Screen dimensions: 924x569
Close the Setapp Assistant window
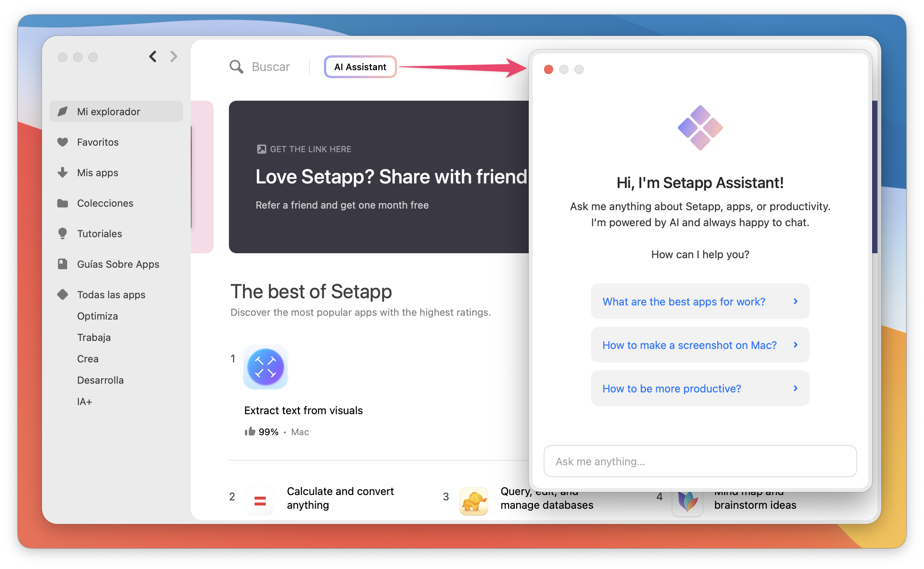(549, 69)
